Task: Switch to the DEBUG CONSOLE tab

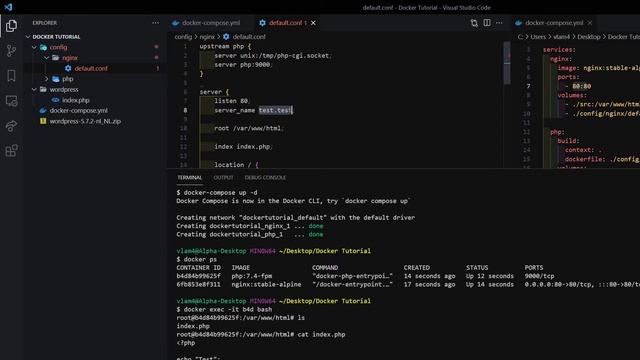Action: (x=265, y=178)
